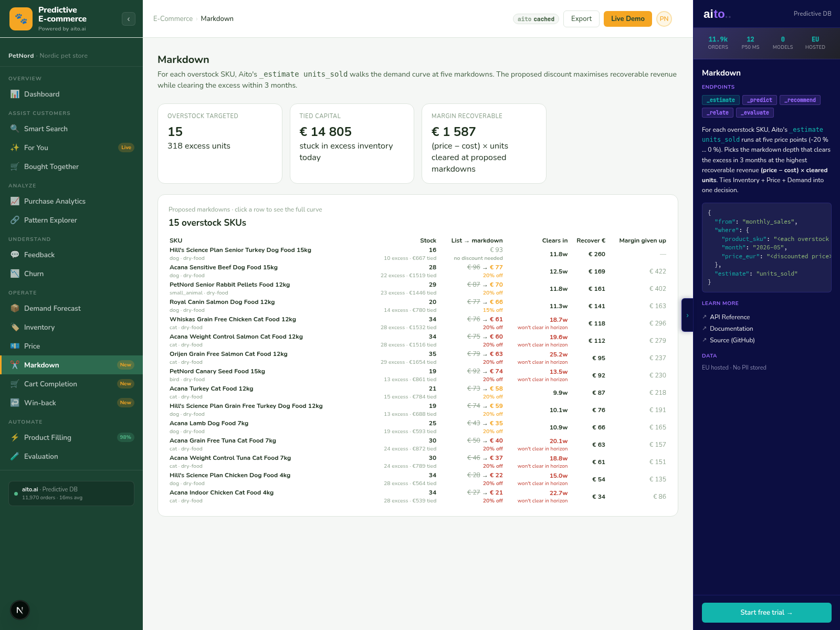This screenshot has height=630, width=840.
Task: Click the Cart Completion cart icon
Action: point(15,384)
